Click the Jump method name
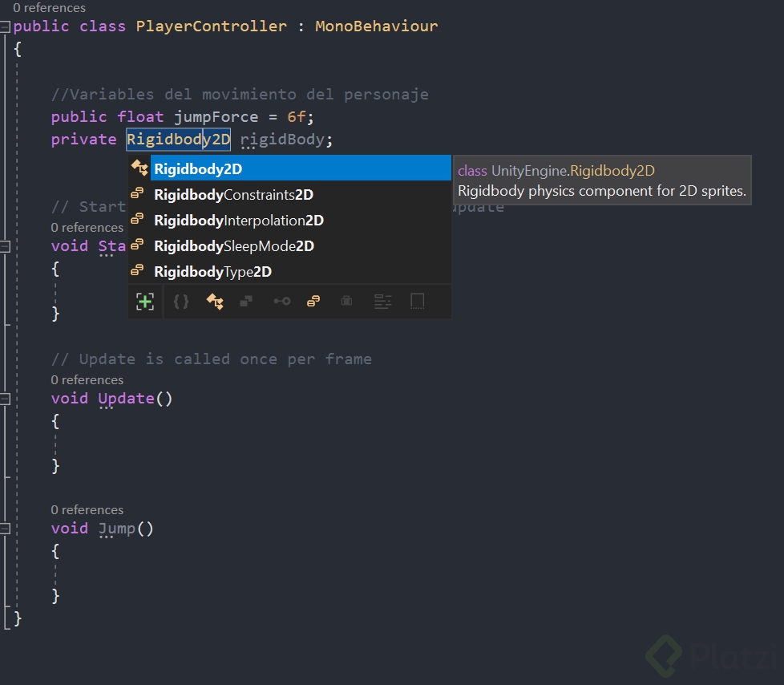 point(117,529)
